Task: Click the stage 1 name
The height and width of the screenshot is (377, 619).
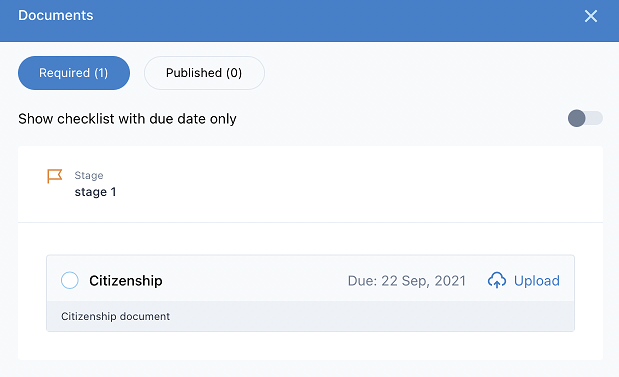Action: click(x=95, y=192)
